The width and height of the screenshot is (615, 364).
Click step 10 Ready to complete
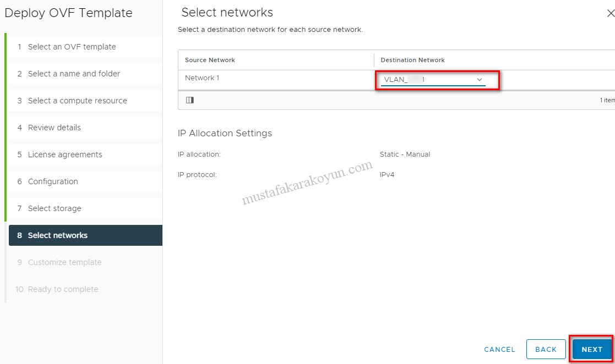[63, 289]
